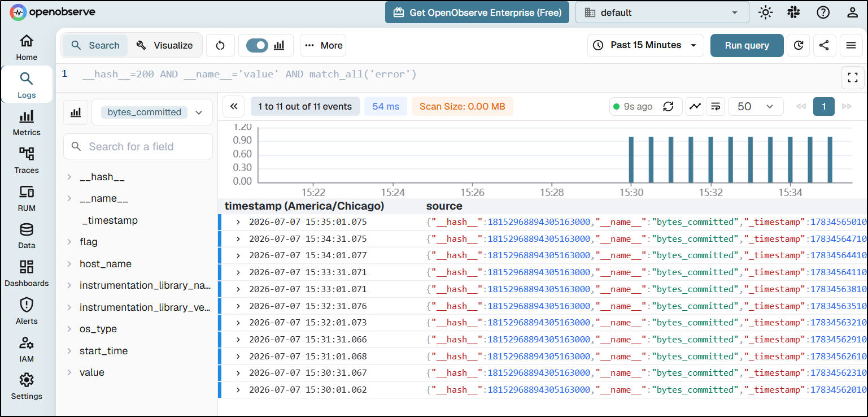The height and width of the screenshot is (417, 868).
Task: Open the Data section
Action: point(27,236)
